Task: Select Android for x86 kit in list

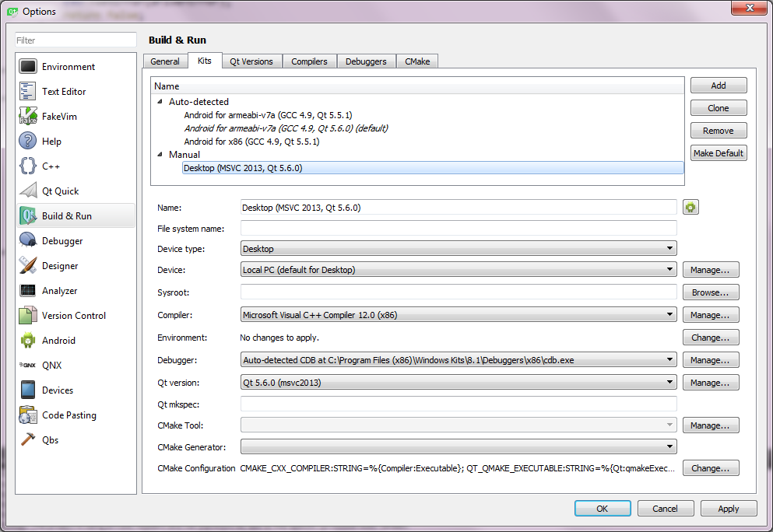Action: tap(251, 142)
